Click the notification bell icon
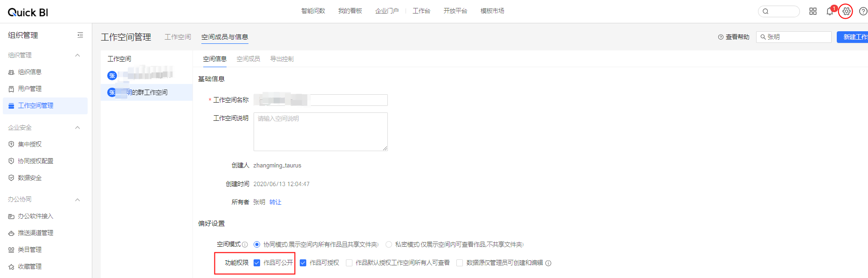Screen dimensions: 868x278 (x=830, y=12)
